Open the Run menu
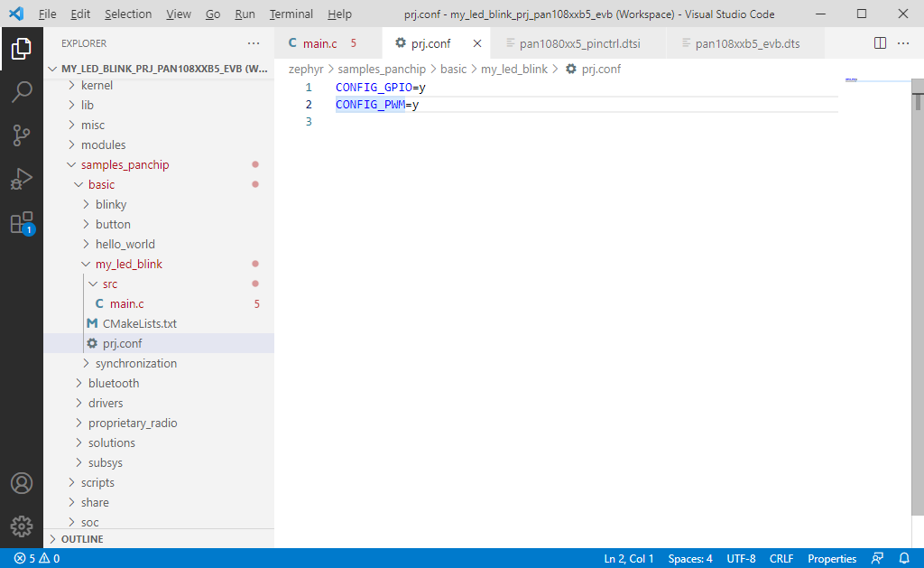Image resolution: width=924 pixels, height=568 pixels. 245,14
